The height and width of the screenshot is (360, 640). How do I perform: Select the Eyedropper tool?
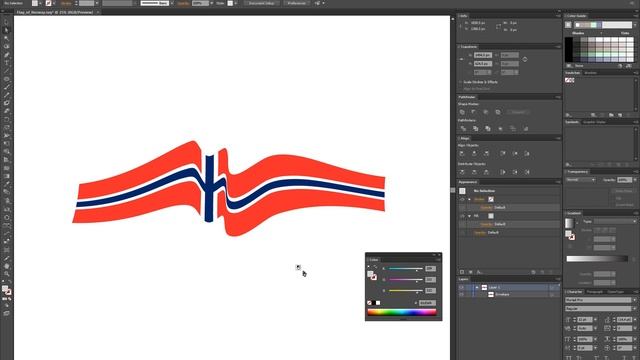point(6,184)
